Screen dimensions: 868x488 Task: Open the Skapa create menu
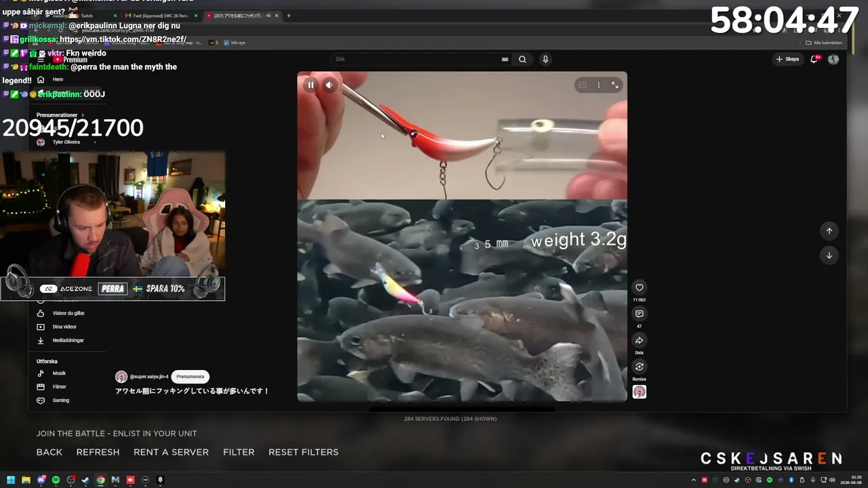788,59
